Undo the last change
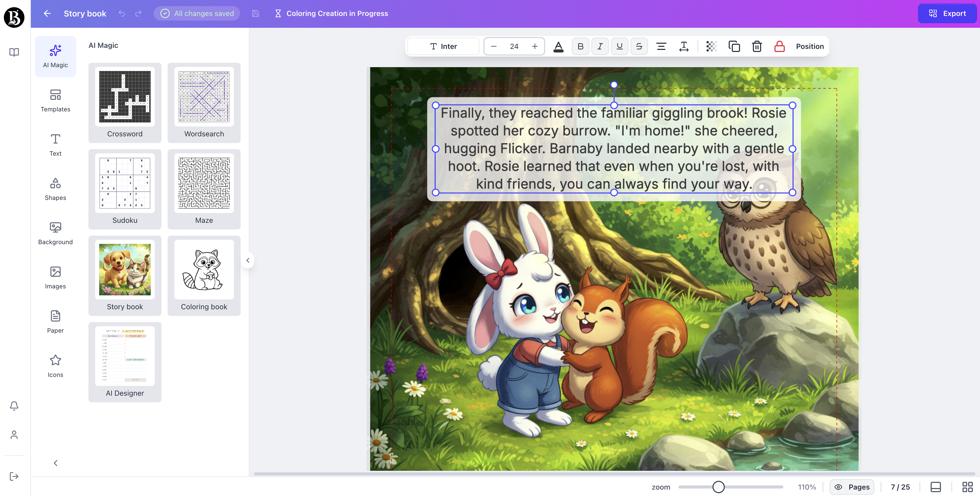 tap(121, 13)
